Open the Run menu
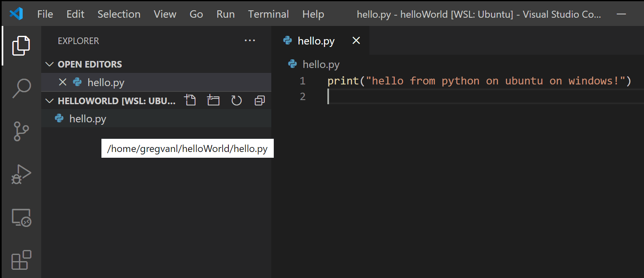The image size is (644, 278). [225, 14]
